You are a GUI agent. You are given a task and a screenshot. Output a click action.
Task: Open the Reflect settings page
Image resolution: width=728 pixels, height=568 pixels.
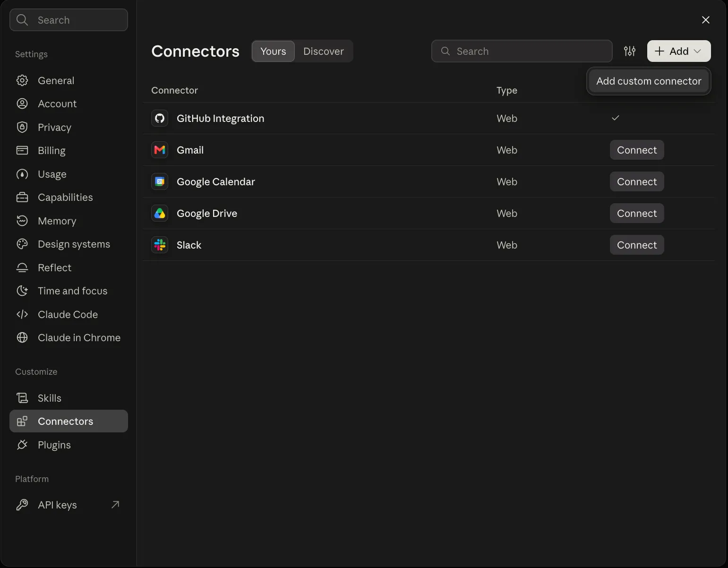pos(69,267)
